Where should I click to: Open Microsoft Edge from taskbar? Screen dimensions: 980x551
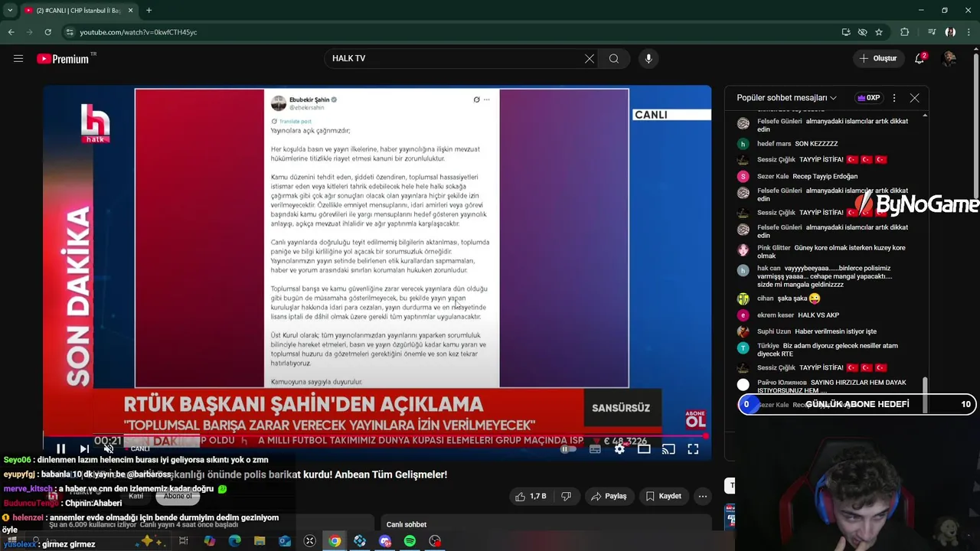tap(234, 541)
